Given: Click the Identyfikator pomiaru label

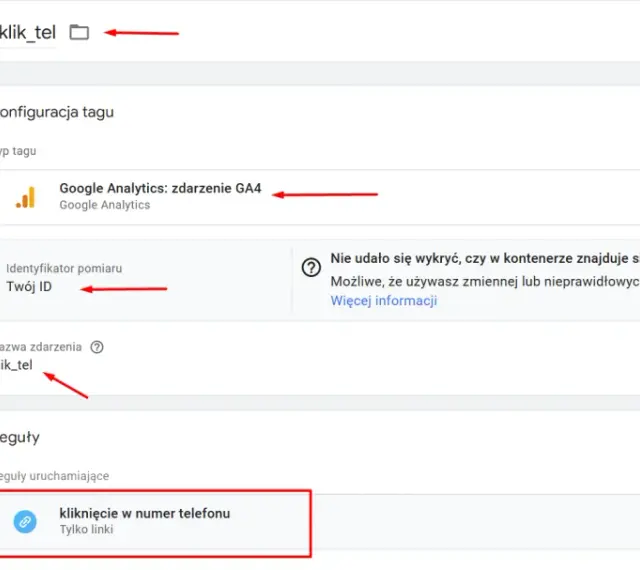Looking at the screenshot, I should coord(64,268).
